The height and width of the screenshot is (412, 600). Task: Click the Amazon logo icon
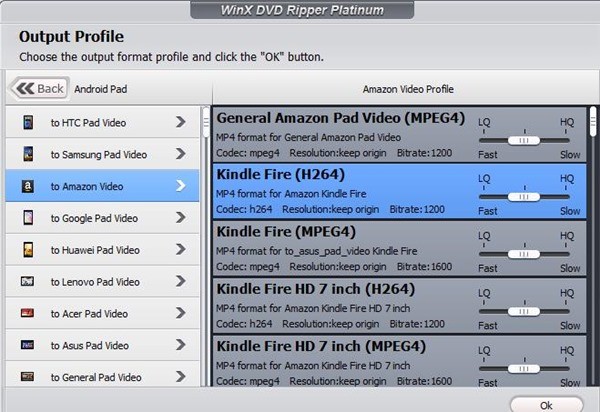[28, 186]
